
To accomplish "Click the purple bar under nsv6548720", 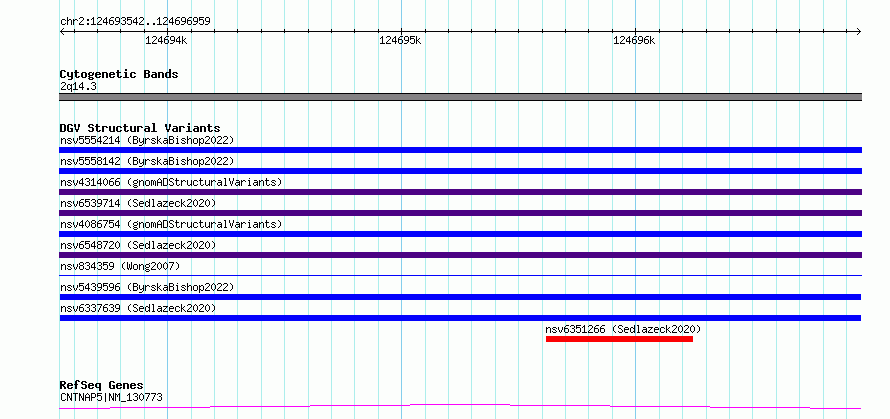I will click(460, 255).
